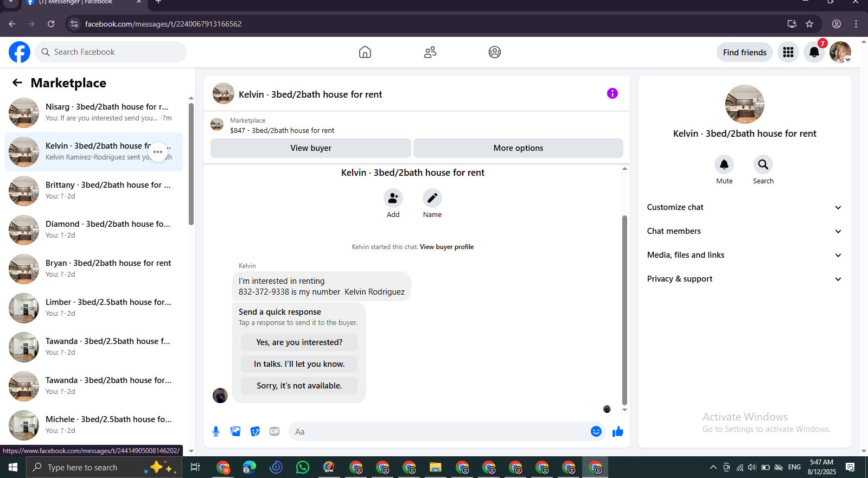Expand the Customize chat section
868x478 pixels.
(x=744, y=207)
